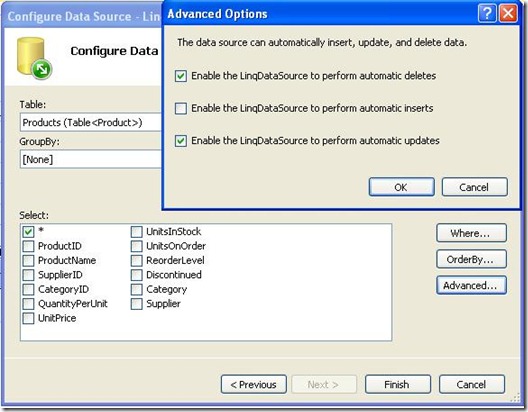
Task: Check the UnitPrice field
Action: click(x=28, y=318)
